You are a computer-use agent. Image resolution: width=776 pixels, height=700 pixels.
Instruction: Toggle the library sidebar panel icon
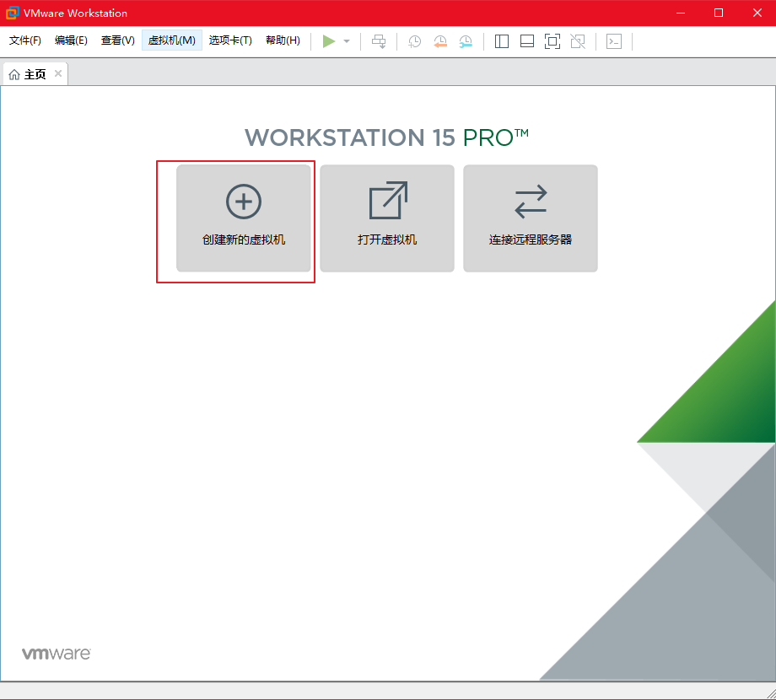pyautogui.click(x=502, y=41)
